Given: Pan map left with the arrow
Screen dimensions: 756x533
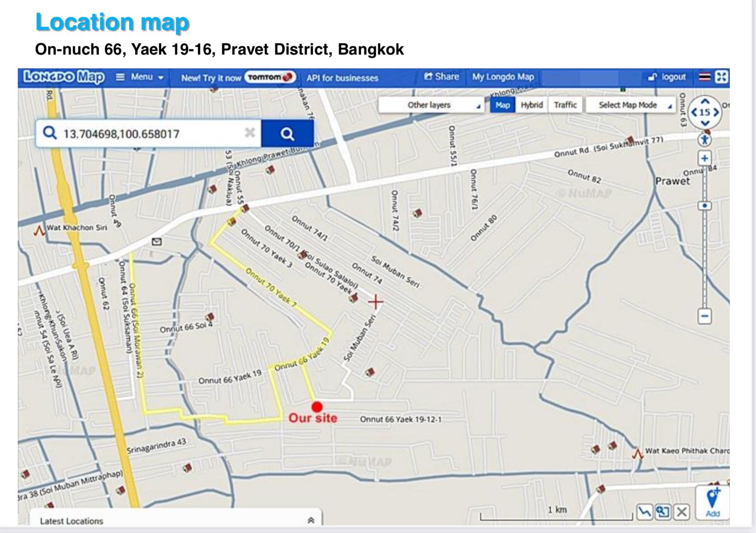Looking at the screenshot, I should (x=695, y=112).
